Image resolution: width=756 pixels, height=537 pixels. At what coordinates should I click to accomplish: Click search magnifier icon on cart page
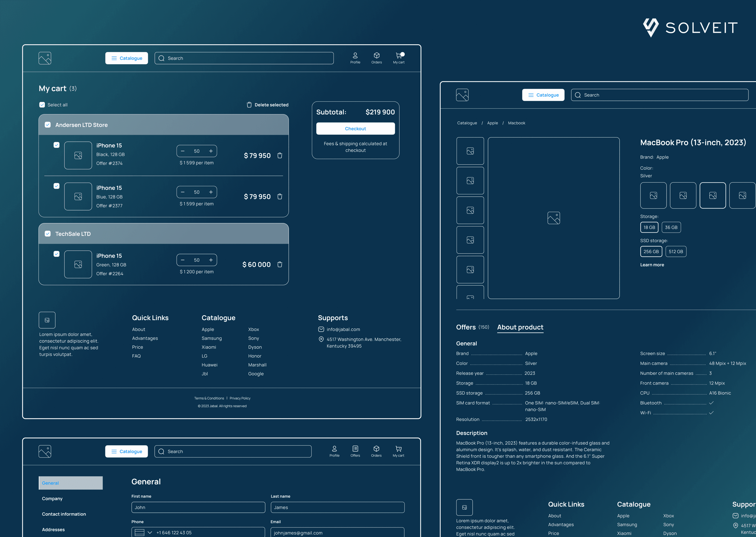pyautogui.click(x=161, y=58)
